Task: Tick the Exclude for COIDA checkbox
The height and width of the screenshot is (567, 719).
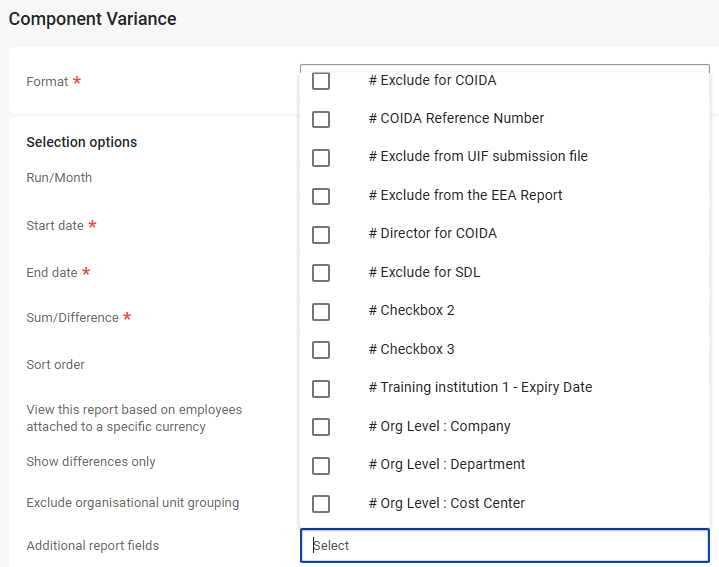Action: coord(321,81)
